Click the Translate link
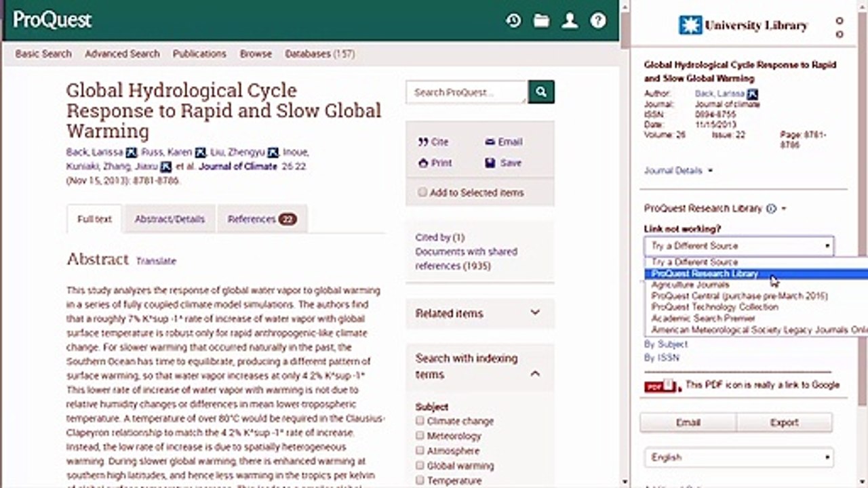The height and width of the screenshot is (488, 868). (x=156, y=261)
